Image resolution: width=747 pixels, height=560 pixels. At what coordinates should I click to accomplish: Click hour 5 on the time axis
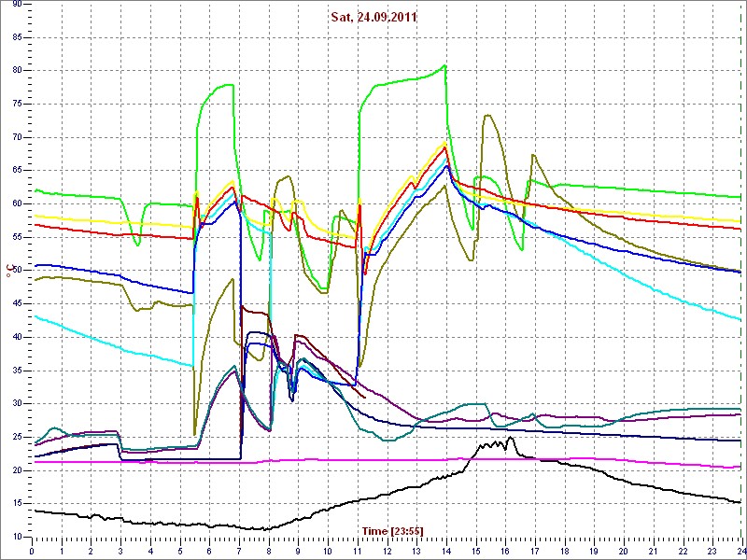[180, 551]
